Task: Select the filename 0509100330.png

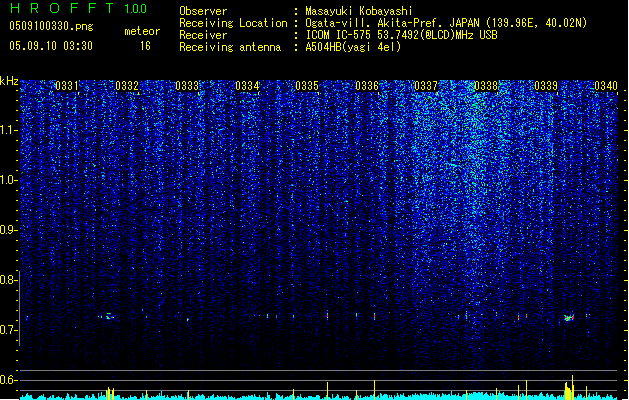Action: [51, 26]
